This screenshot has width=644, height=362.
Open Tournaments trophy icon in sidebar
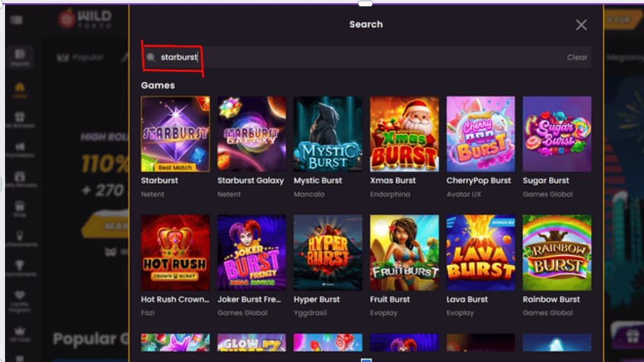pos(19,268)
